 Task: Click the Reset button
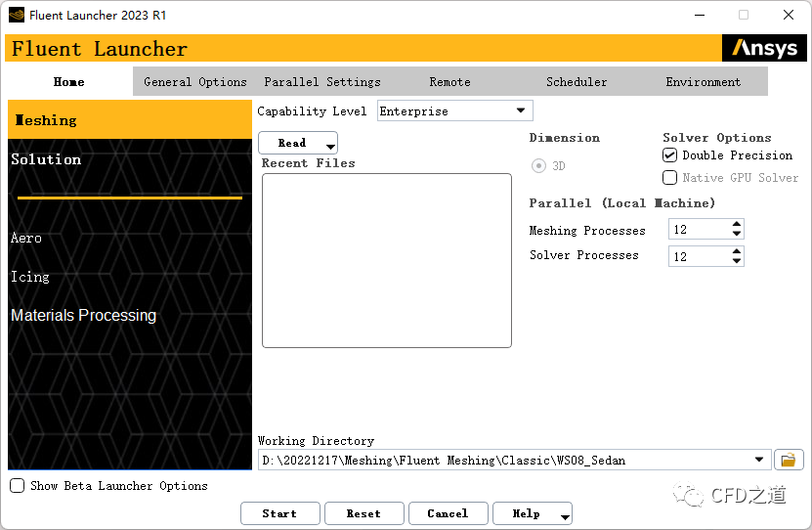[364, 513]
